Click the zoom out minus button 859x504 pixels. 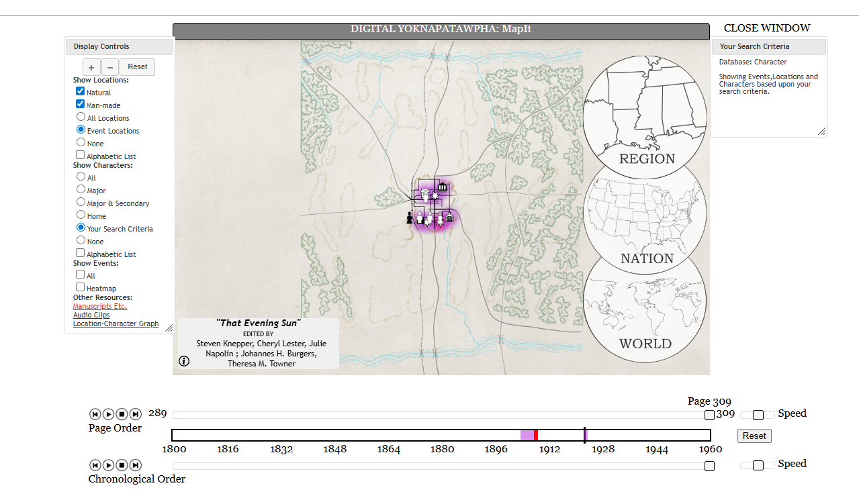pos(110,67)
